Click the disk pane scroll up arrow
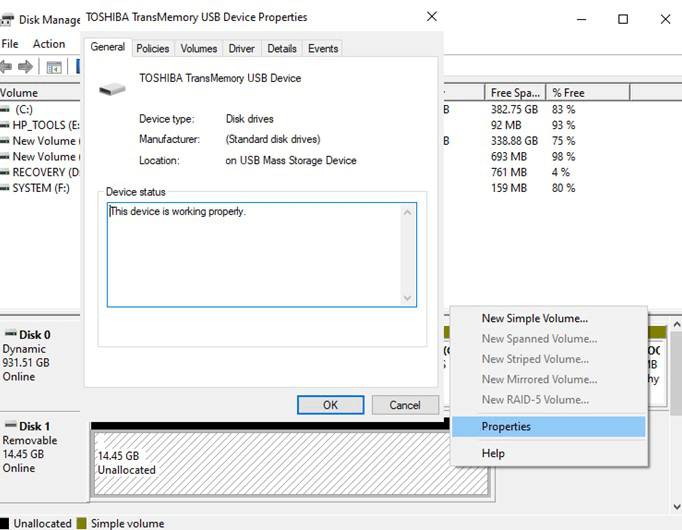The width and height of the screenshot is (682, 530). coord(676,324)
